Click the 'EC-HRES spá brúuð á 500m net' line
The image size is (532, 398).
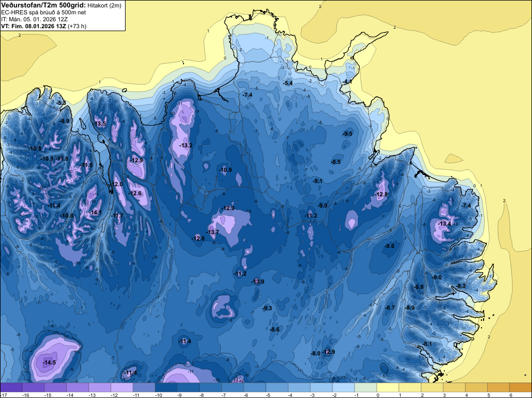click(x=44, y=13)
